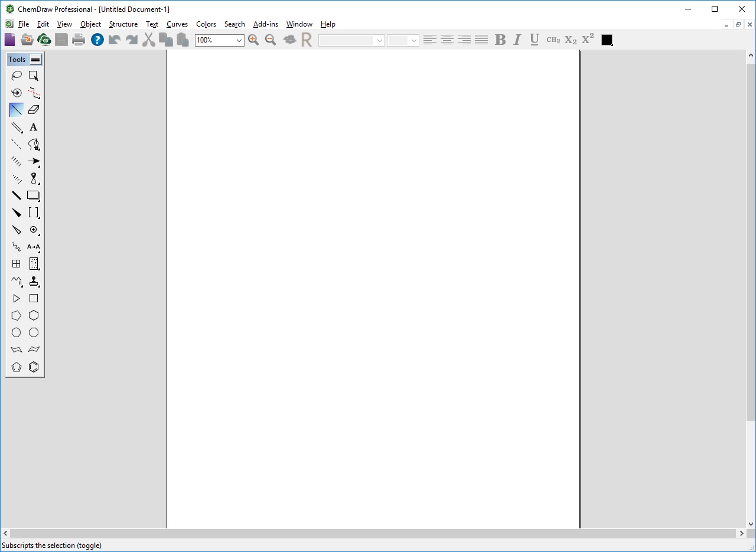Choose the Multiple Bonds tool
Image resolution: width=756 pixels, height=552 pixels.
17,127
